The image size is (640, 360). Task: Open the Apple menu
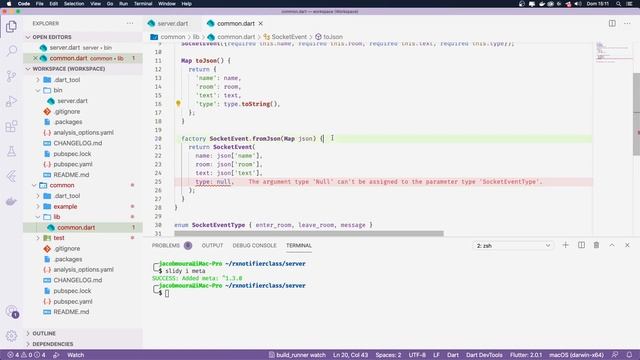click(9, 4)
